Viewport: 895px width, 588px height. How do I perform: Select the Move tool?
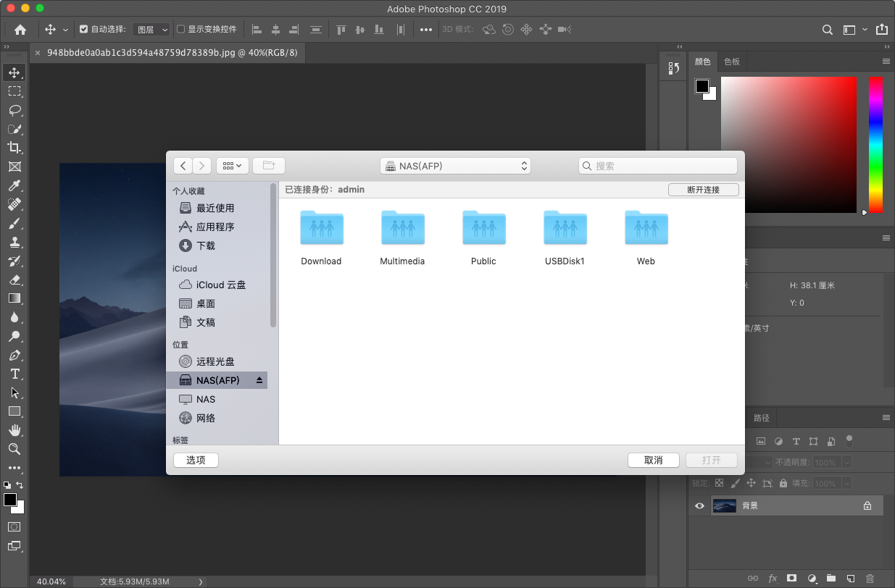point(14,72)
